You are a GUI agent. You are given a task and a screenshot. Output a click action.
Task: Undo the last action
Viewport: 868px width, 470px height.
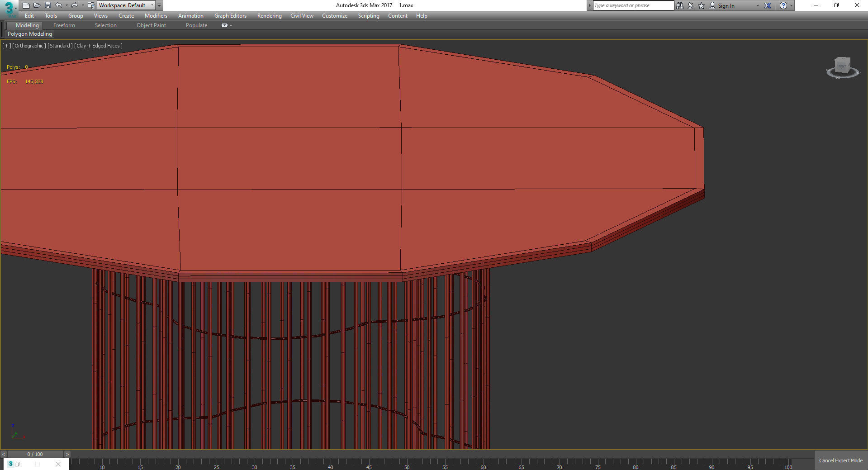58,5
